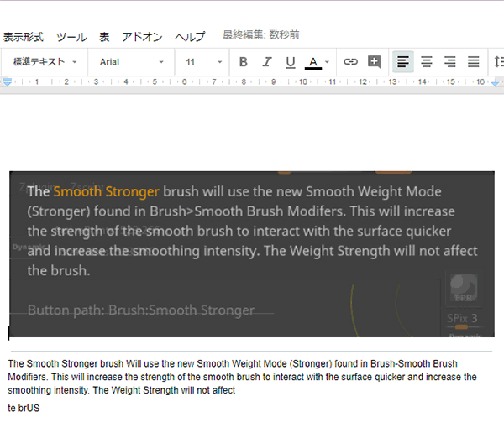Toggle bold formatting
Image resolution: width=504 pixels, height=438 pixels.
pos(244,62)
